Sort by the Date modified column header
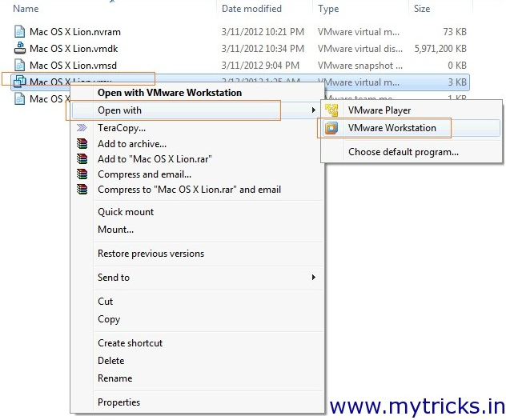This screenshot has width=506, height=420. coord(251,9)
